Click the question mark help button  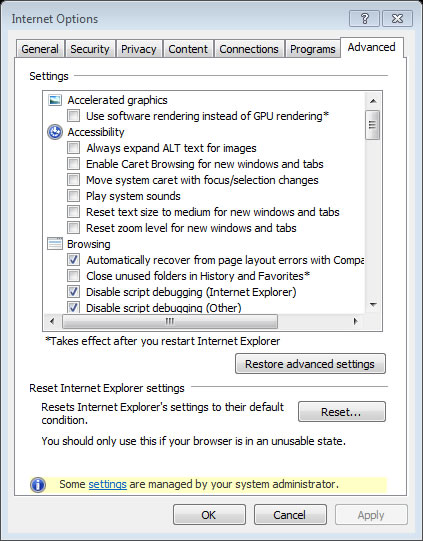click(364, 18)
